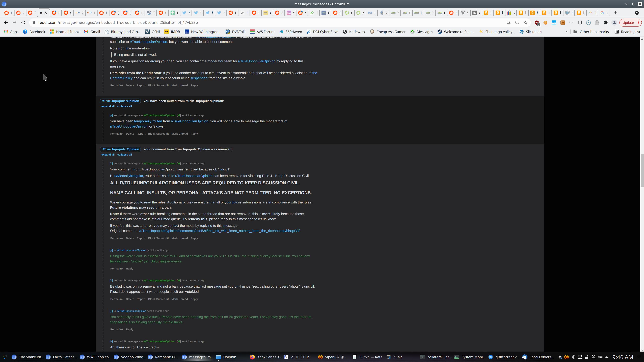Image resolution: width=644 pixels, height=362 pixels.
Task: Open a new browser tab
Action: coord(615,13)
